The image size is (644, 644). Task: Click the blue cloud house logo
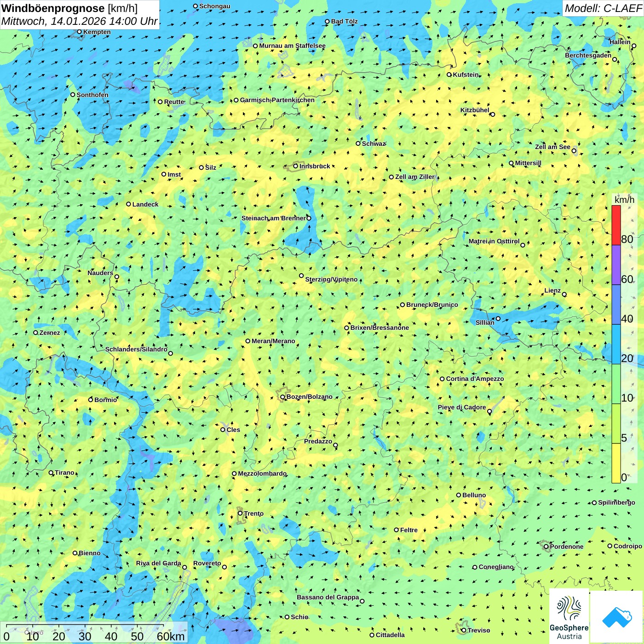617,616
